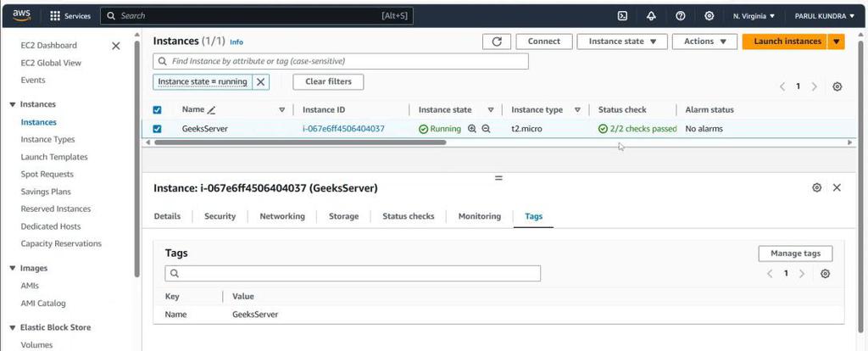Viewport: 868px width, 351px height.
Task: Refresh the instances list
Action: pos(497,42)
